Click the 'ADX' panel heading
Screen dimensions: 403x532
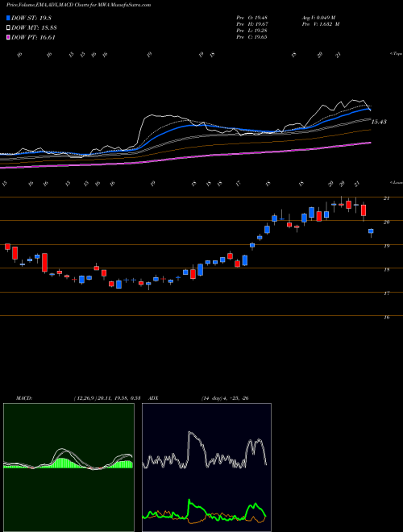click(154, 398)
